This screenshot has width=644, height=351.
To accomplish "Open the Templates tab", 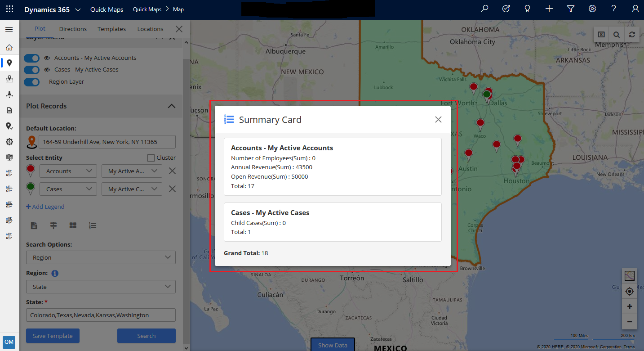I will pos(111,29).
